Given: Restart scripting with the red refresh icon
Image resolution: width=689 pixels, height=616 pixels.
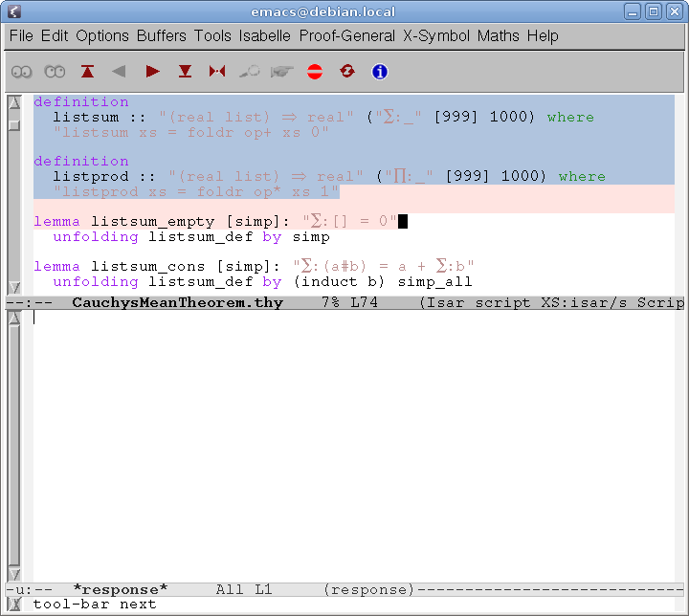Looking at the screenshot, I should (346, 72).
